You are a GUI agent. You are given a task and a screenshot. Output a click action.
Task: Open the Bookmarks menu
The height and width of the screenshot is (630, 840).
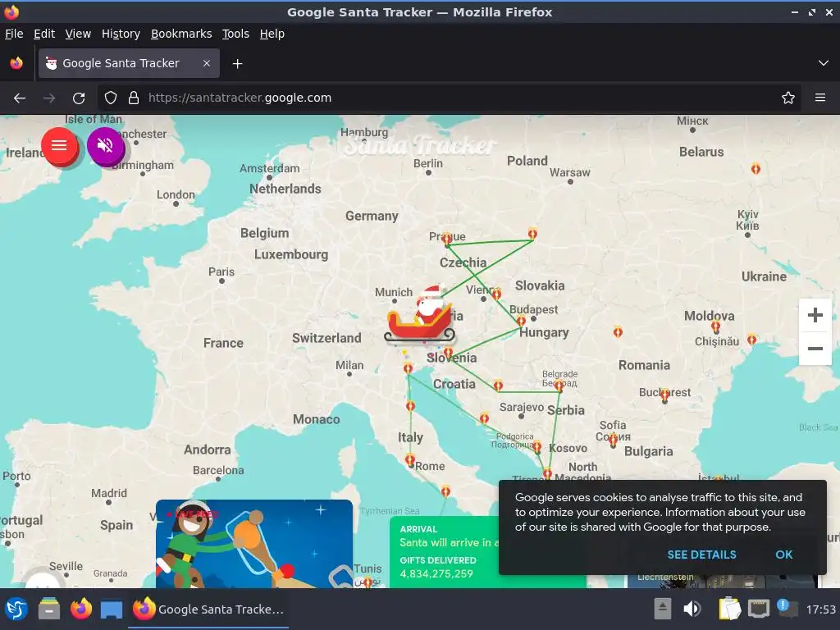181,34
